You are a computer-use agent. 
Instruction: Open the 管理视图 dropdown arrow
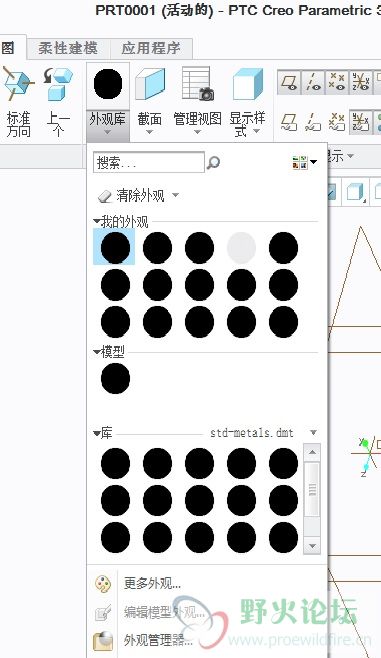198,132
